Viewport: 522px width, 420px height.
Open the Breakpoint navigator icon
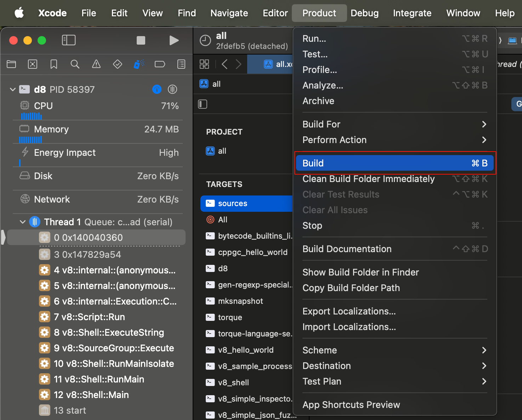pos(160,64)
